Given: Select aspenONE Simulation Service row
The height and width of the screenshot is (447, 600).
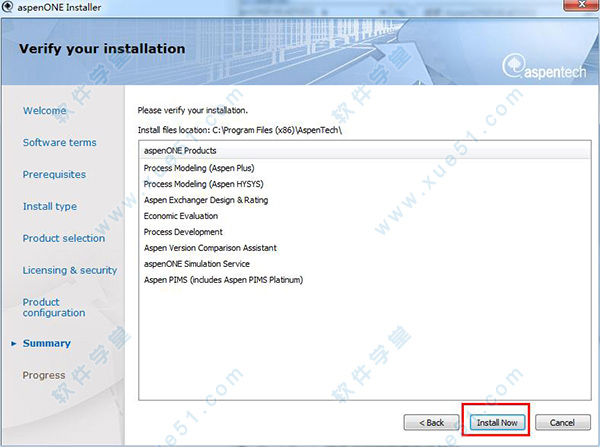Looking at the screenshot, I should click(x=365, y=264).
